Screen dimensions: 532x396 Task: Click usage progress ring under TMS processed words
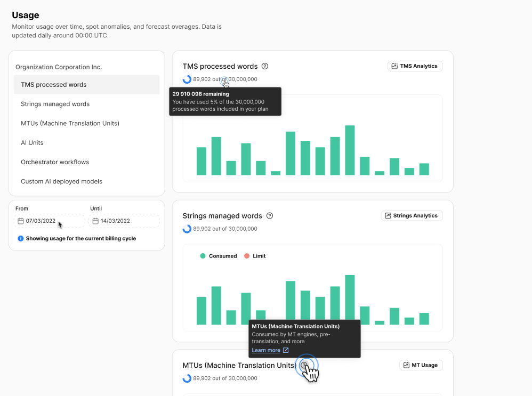pos(187,79)
